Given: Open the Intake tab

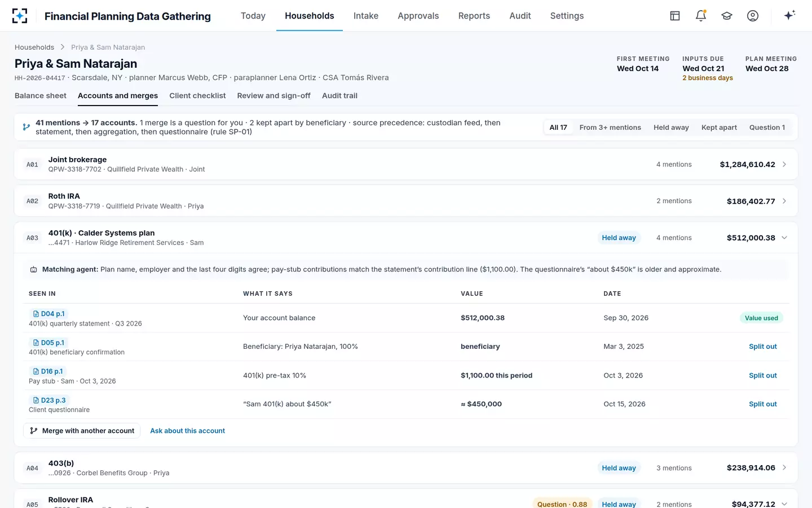Looking at the screenshot, I should (366, 16).
